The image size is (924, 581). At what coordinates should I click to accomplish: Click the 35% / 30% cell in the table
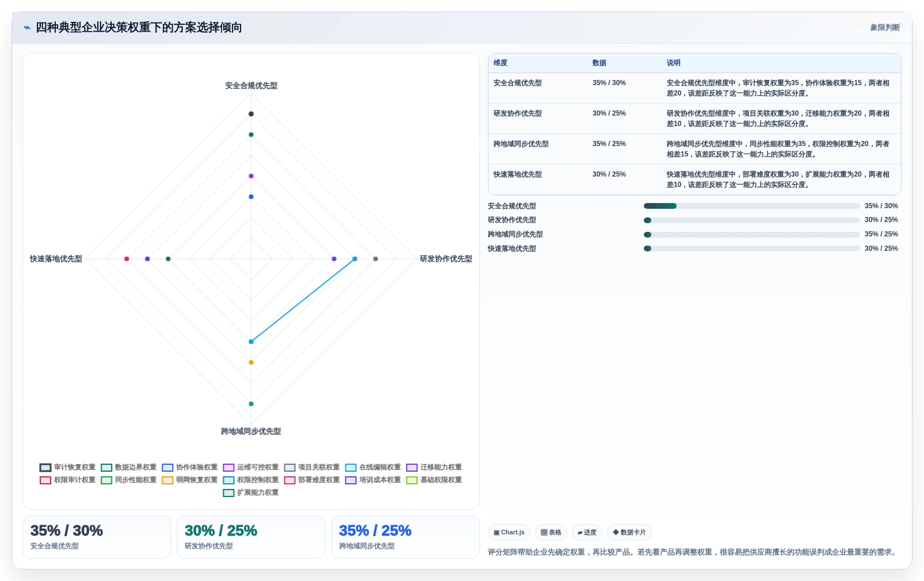(x=609, y=83)
